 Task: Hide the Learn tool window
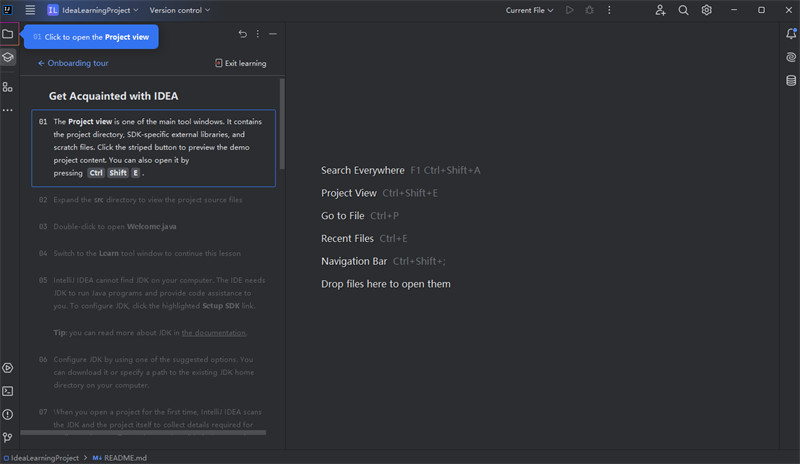tap(273, 34)
